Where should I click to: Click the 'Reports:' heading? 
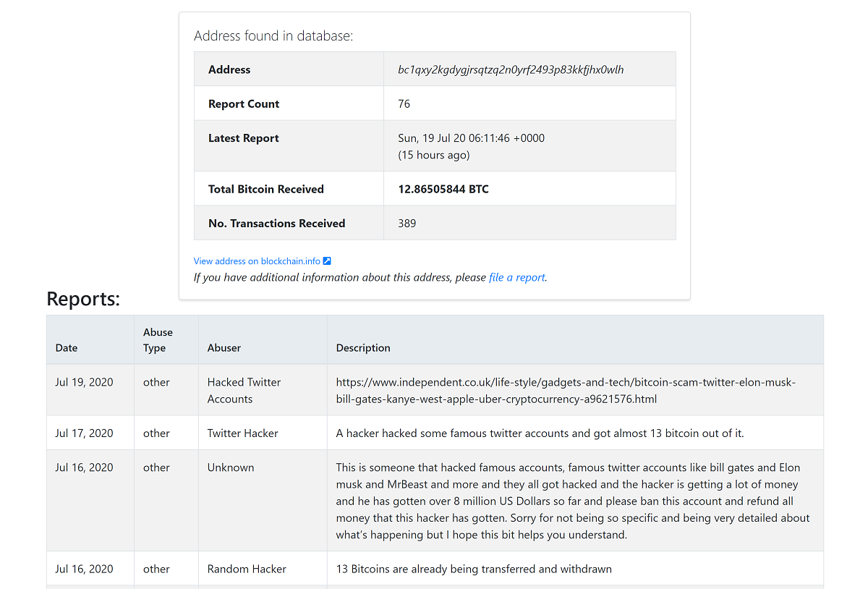[x=83, y=299]
